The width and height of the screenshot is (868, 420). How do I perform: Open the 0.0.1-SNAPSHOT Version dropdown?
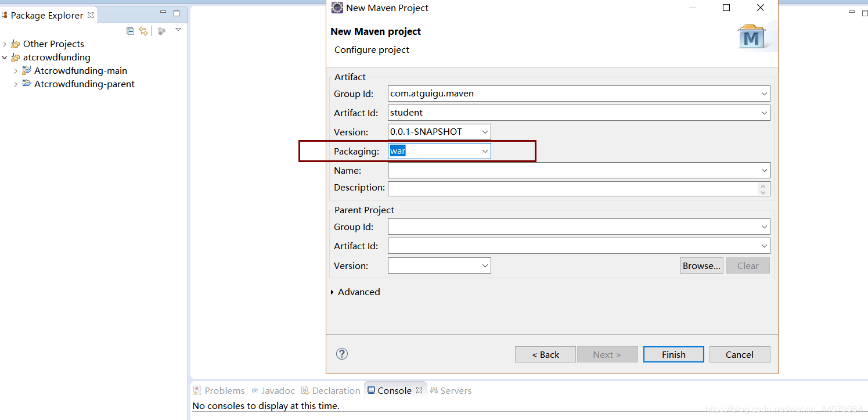pos(485,132)
